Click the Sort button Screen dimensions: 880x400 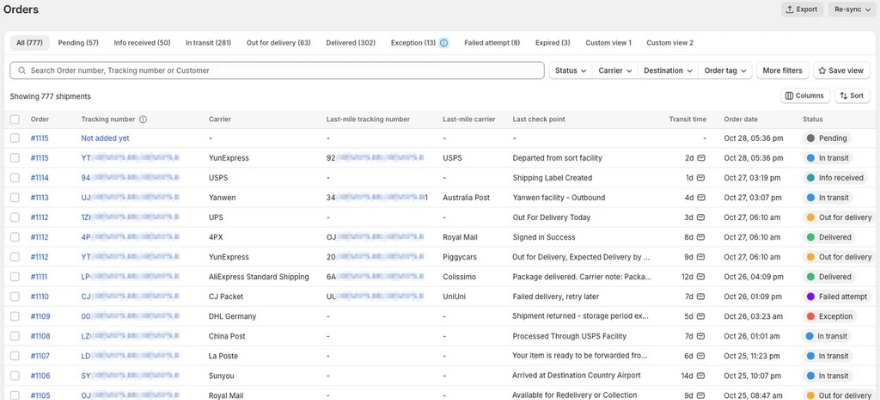(852, 96)
